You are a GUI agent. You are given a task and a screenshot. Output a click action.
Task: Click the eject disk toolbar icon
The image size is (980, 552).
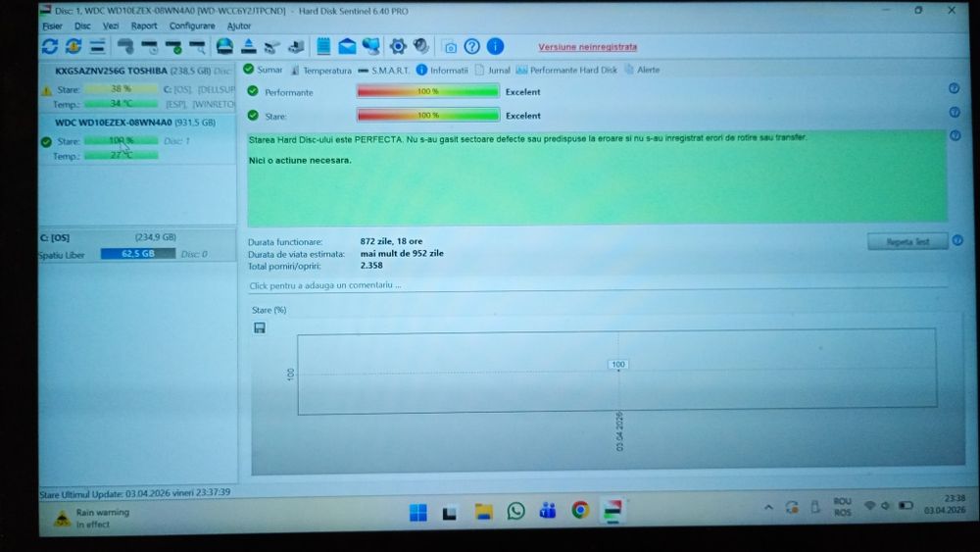tap(249, 46)
